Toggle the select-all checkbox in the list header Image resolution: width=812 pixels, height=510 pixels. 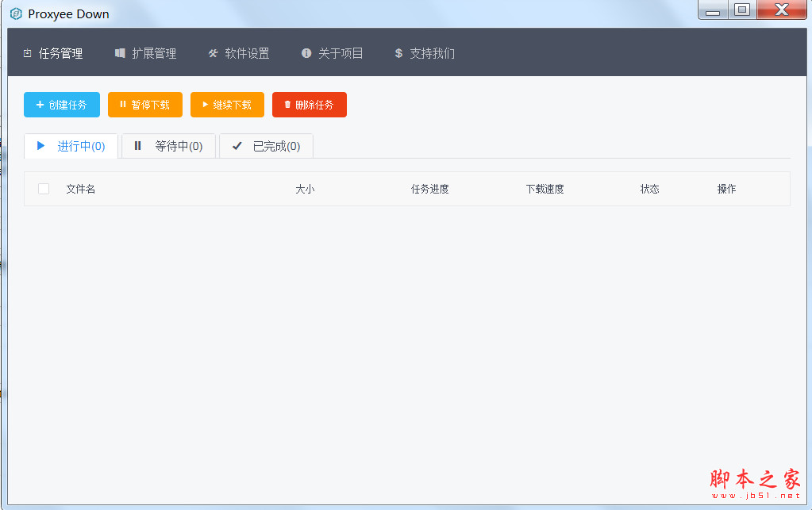coord(43,189)
